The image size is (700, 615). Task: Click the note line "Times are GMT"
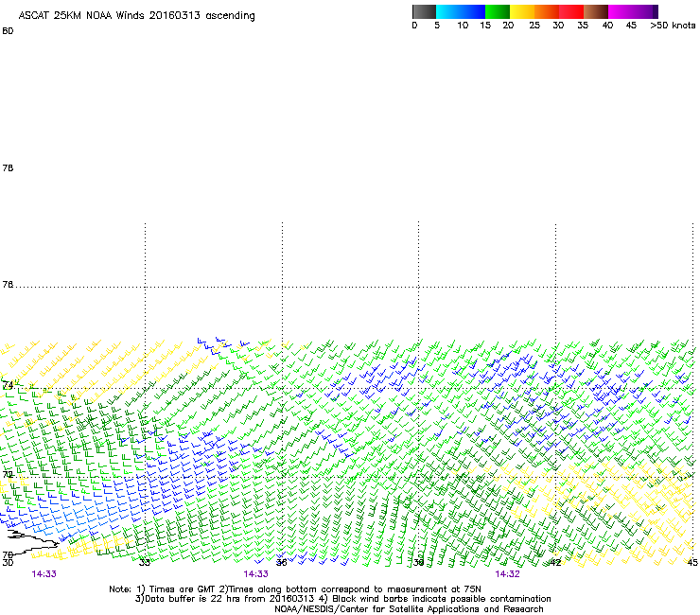(x=183, y=589)
